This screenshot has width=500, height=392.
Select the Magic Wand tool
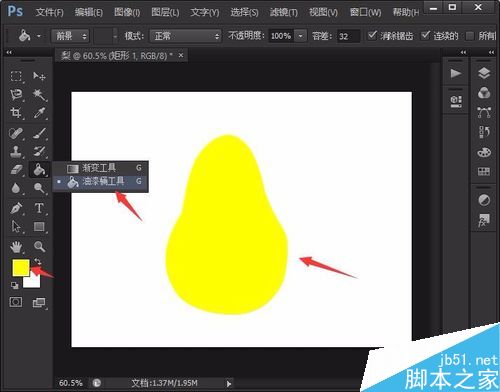pyautogui.click(x=39, y=95)
